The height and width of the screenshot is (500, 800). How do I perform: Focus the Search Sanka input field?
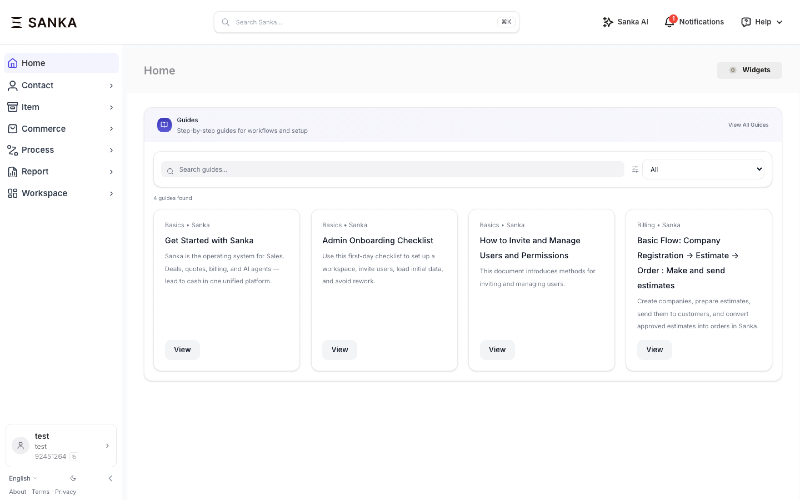[x=366, y=22]
